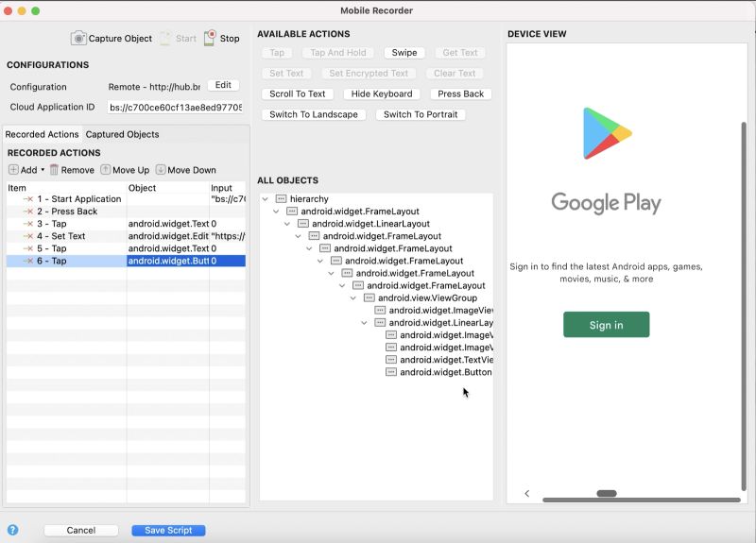The image size is (756, 543).
Task: Click the Item column header
Action: [x=66, y=187]
